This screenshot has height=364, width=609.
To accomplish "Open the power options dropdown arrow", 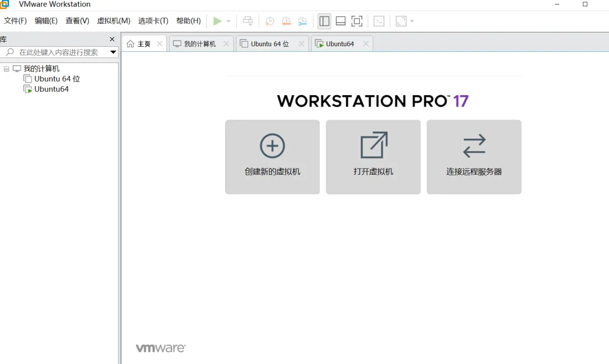I will [228, 21].
